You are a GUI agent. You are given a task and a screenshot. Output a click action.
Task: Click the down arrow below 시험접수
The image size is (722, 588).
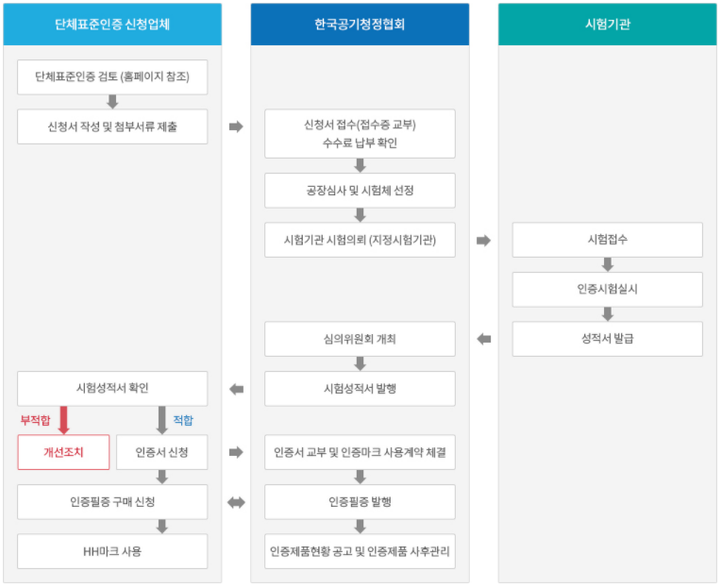[x=608, y=264]
